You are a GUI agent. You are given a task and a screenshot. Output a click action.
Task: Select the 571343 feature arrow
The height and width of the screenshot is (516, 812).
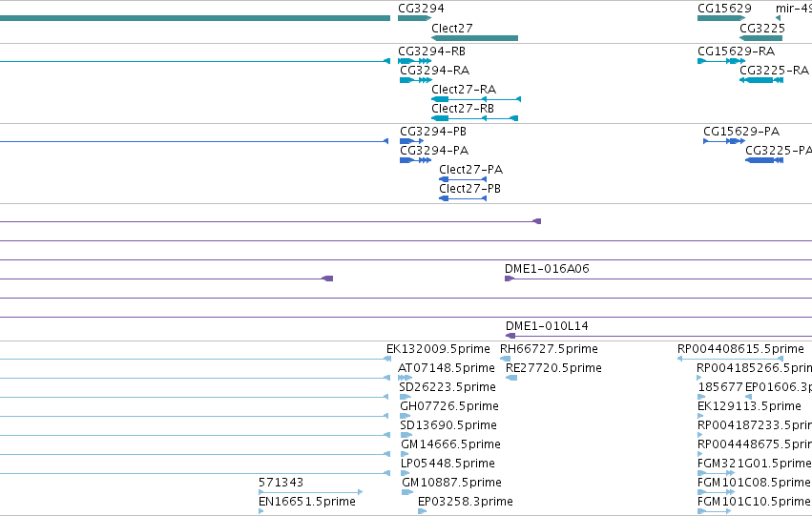click(x=311, y=492)
